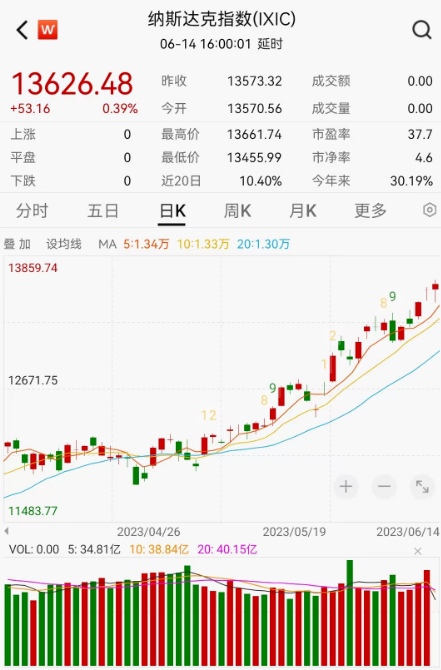Zoom in the chart with plus button

346,486
